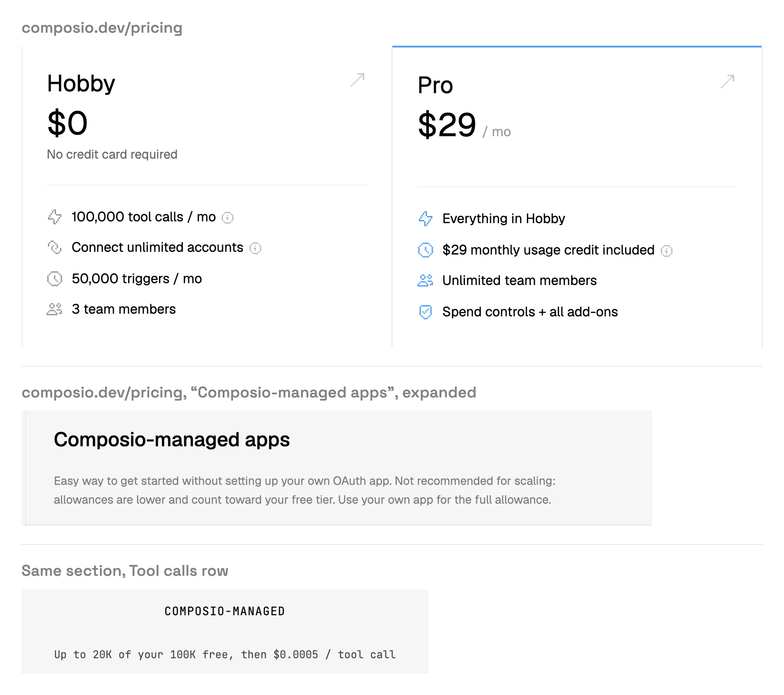Click the blue clock icon beside monthly usage credit
The height and width of the screenshot is (695, 784).
(x=426, y=250)
